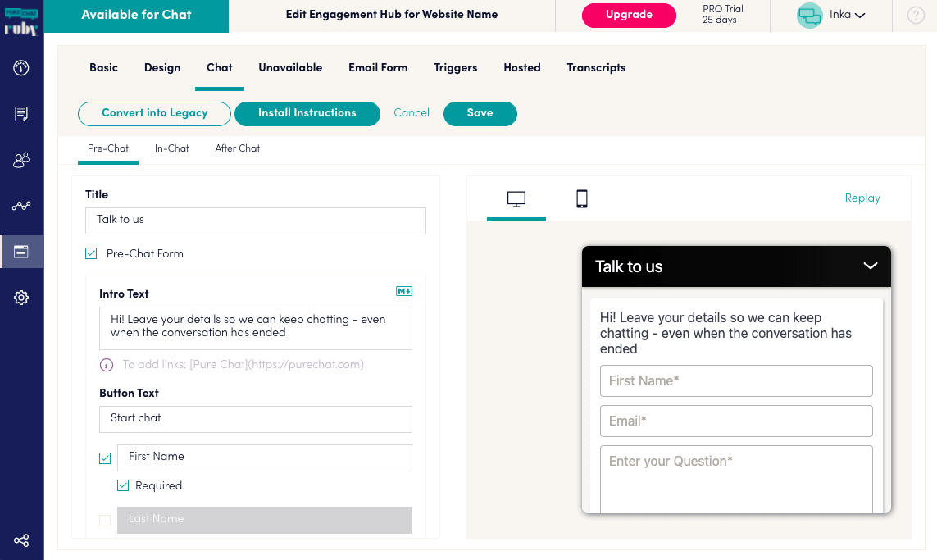Switch to the Triggers tab

[x=455, y=67]
